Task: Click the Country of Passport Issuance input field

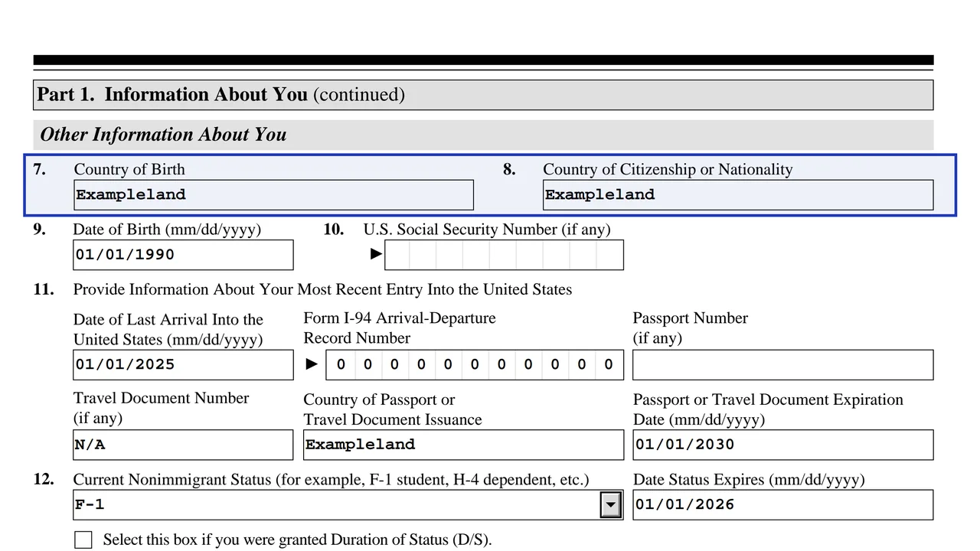Action: (x=463, y=445)
